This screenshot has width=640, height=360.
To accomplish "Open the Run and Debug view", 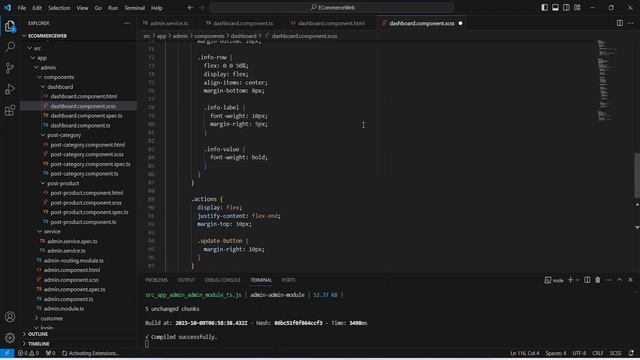I will click(x=10, y=89).
